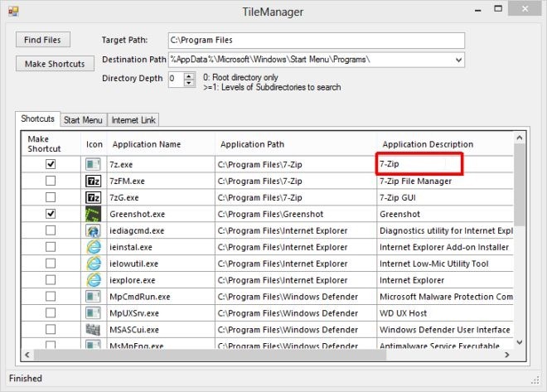Switch to the Start Menu tab
This screenshot has height=392, width=547.
[x=83, y=120]
